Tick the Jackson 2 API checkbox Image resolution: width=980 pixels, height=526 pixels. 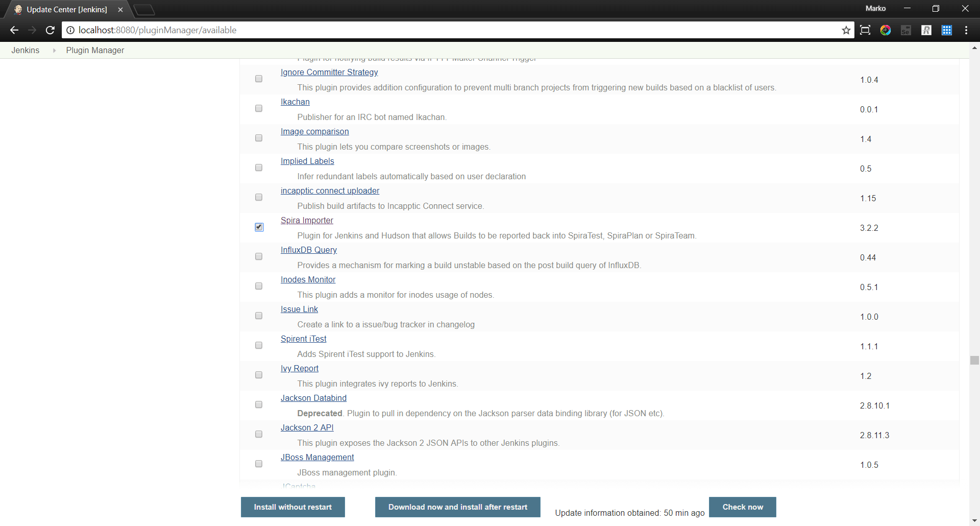(259, 434)
